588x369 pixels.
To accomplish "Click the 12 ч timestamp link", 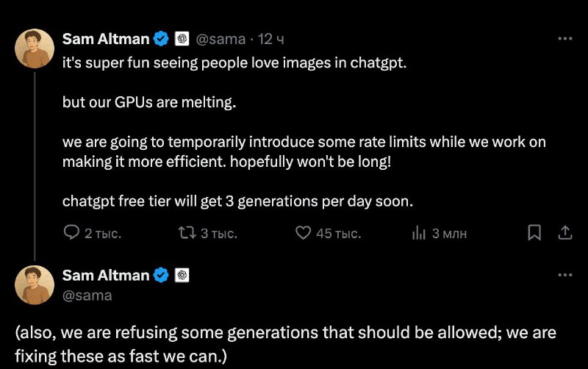I will click(x=270, y=39).
